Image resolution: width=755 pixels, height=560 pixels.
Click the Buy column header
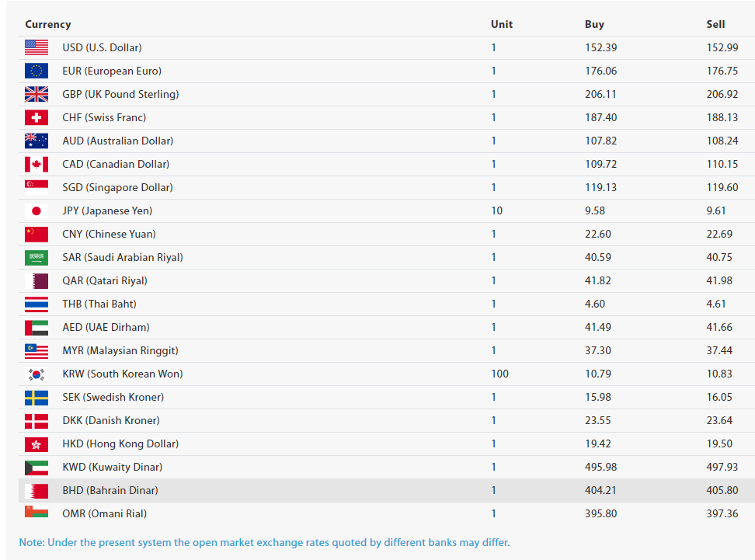pyautogui.click(x=595, y=25)
